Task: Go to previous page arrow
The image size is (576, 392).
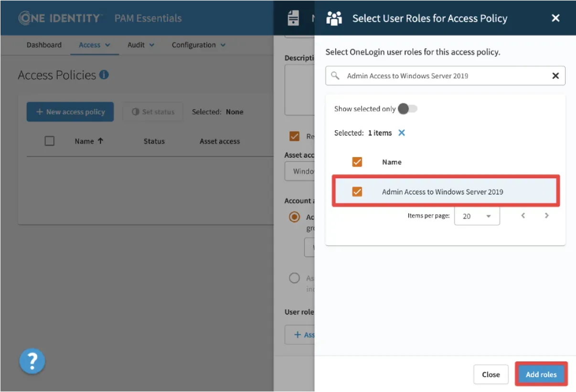Action: point(523,216)
